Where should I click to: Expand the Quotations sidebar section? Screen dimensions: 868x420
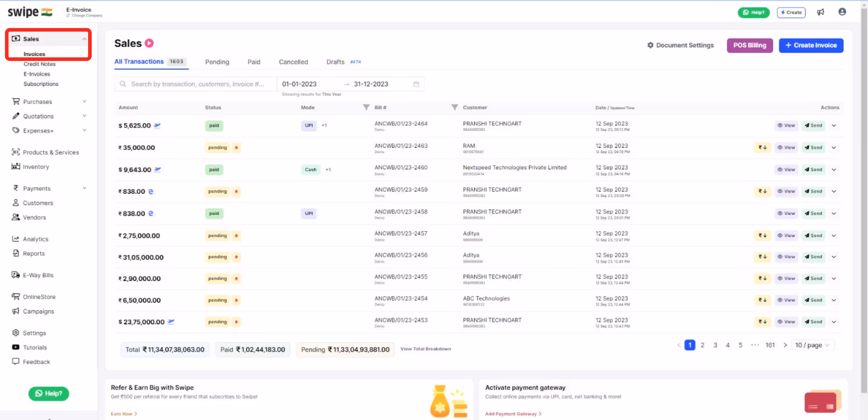pyautogui.click(x=84, y=116)
